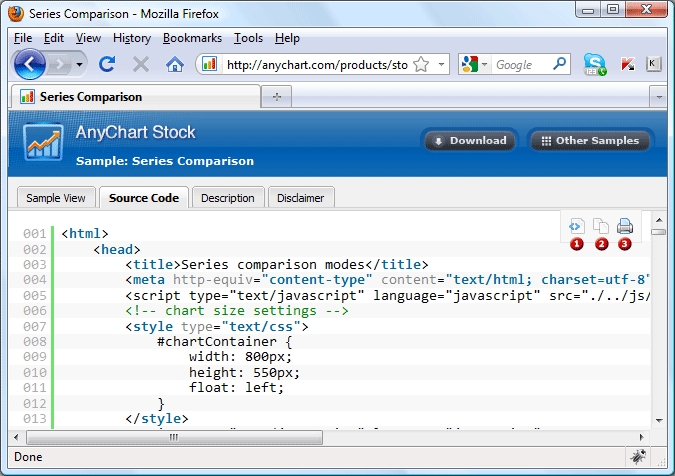Reload the page with the refresh icon
This screenshot has width=675, height=476.
pyautogui.click(x=107, y=64)
